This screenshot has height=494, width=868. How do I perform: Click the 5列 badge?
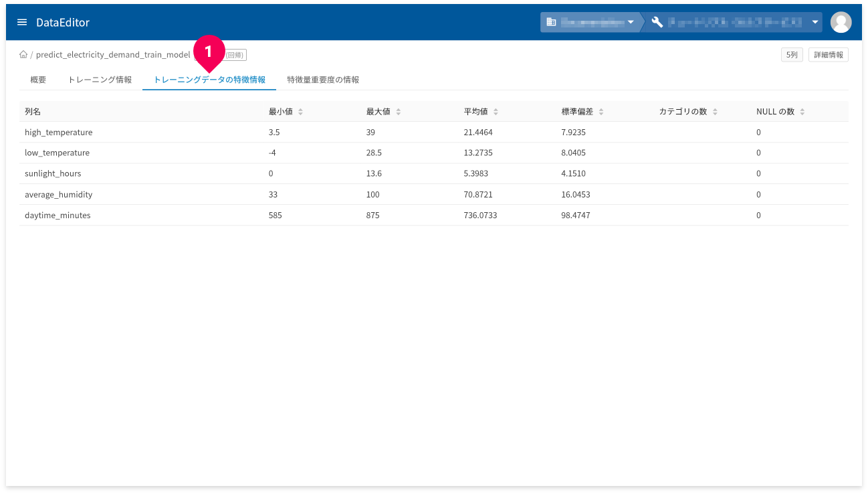click(x=792, y=55)
